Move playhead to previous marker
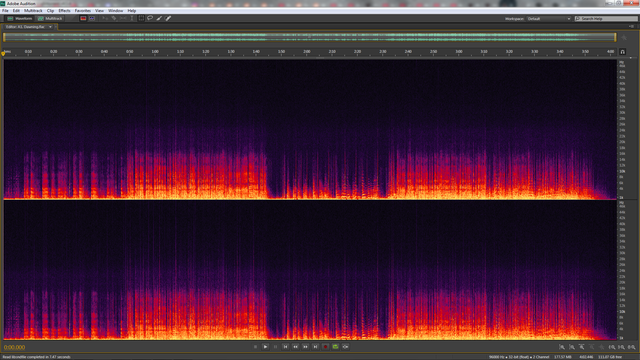Screen dimensions: 640x360 (285, 347)
